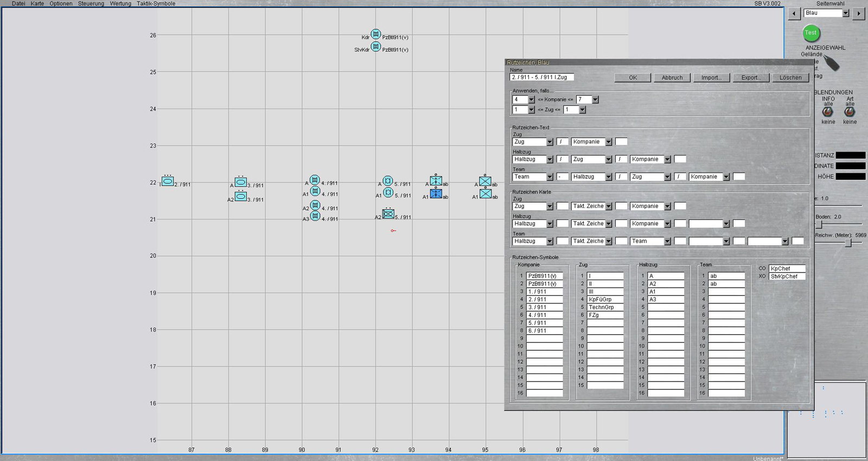Expand the maximum Kompanie dropdown showing 7
This screenshot has width=868, height=461.
coord(595,100)
